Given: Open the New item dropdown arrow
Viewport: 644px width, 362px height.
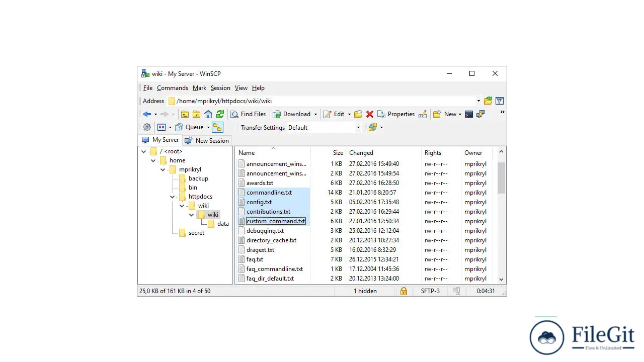Looking at the screenshot, I should tap(460, 115).
